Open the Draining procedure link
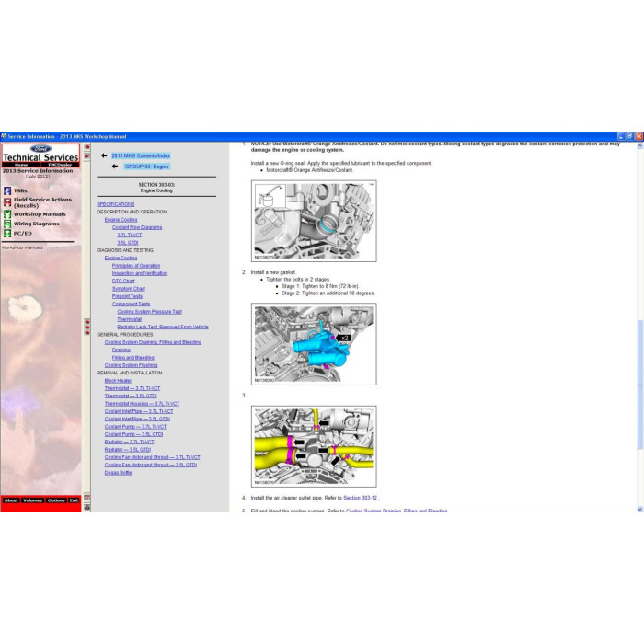The height and width of the screenshot is (644, 644). click(121, 350)
